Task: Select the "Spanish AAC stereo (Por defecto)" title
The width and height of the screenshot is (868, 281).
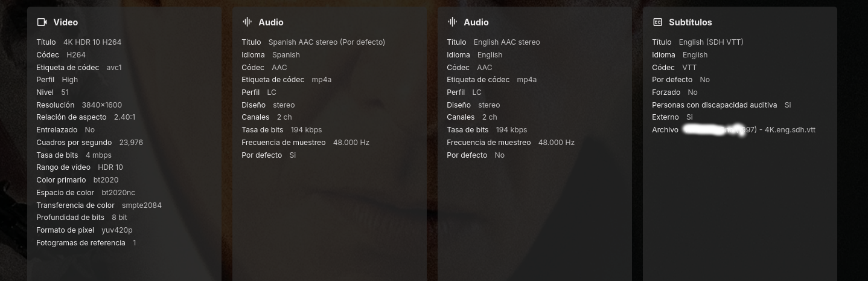Action: point(327,42)
